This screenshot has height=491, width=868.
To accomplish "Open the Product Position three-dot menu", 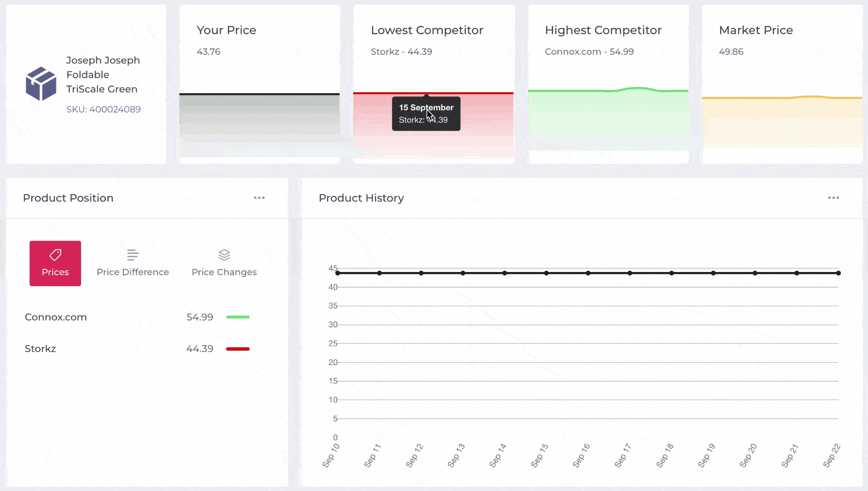I will point(259,198).
